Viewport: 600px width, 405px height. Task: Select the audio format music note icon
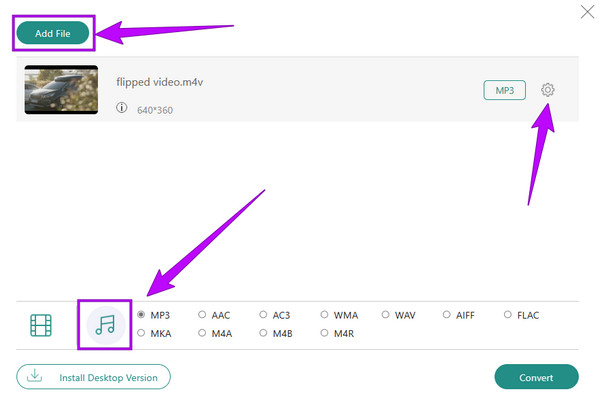pyautogui.click(x=105, y=325)
